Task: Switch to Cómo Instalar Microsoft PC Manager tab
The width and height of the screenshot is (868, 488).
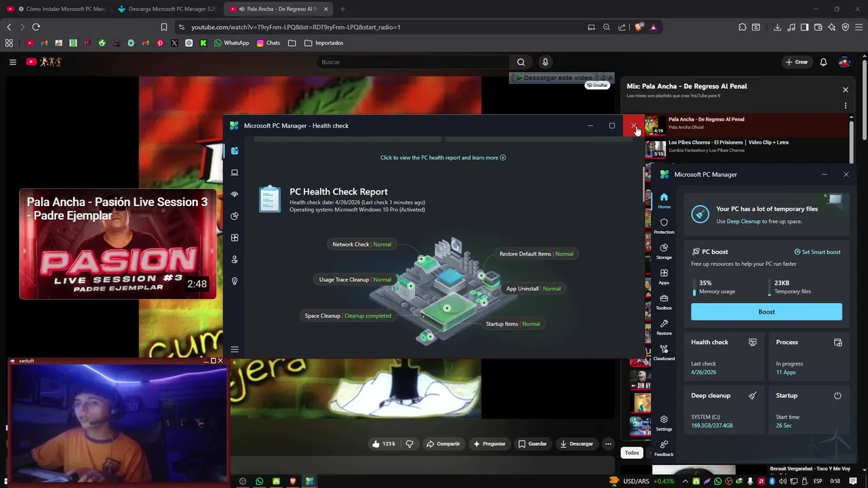Action: coord(56,9)
